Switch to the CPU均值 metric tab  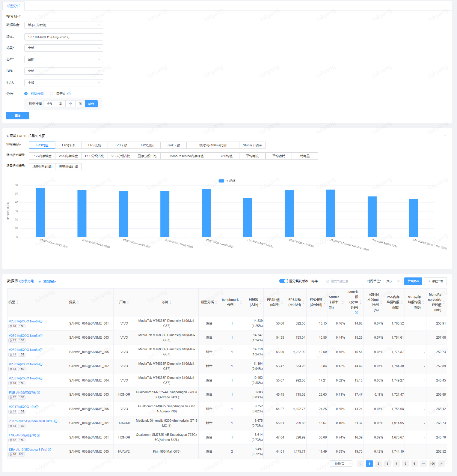point(226,156)
